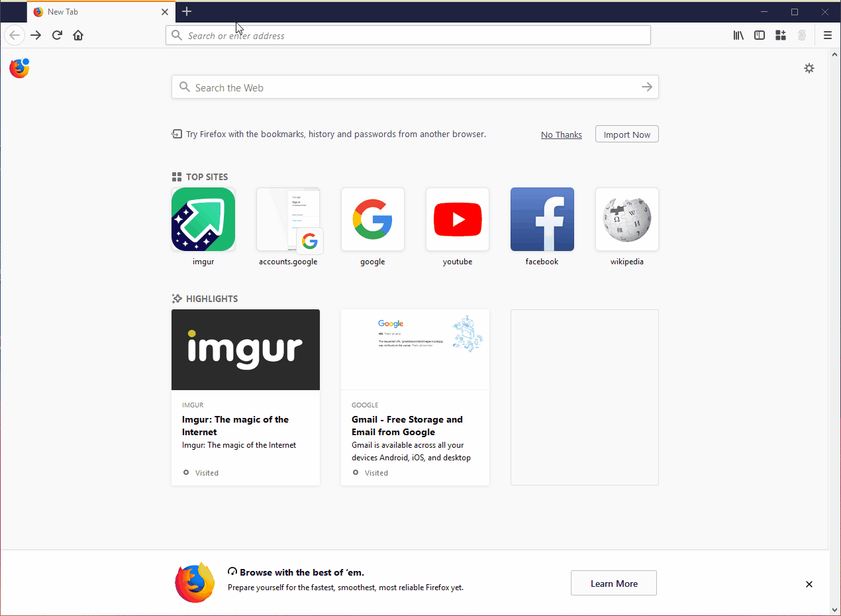Open the youtube top site tile
The width and height of the screenshot is (841, 616).
(458, 219)
